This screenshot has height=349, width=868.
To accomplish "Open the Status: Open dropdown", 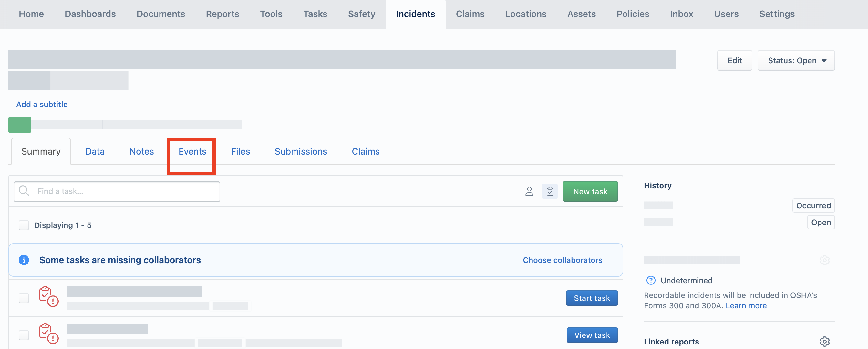I will [x=796, y=61].
